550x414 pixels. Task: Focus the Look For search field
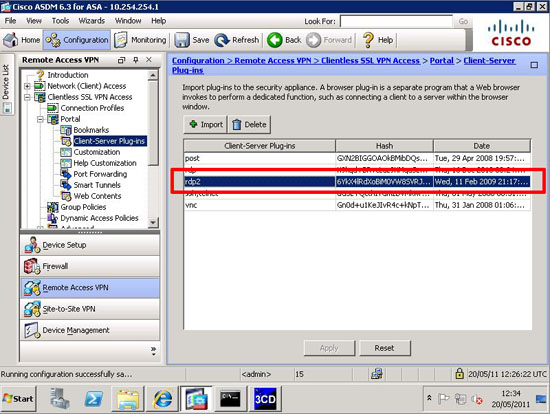(396, 21)
